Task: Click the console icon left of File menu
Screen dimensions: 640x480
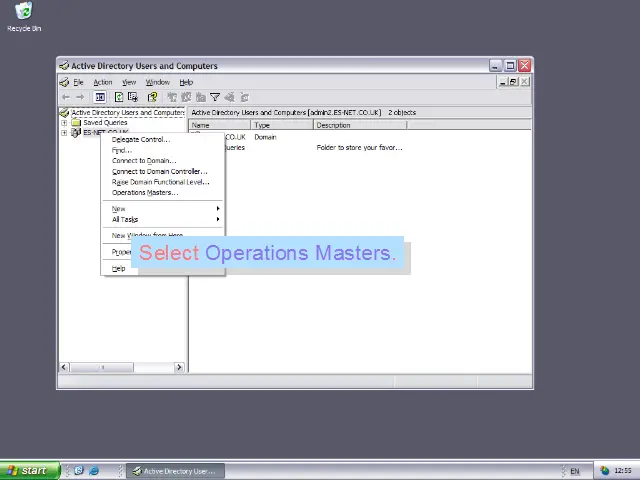Action: (x=64, y=82)
